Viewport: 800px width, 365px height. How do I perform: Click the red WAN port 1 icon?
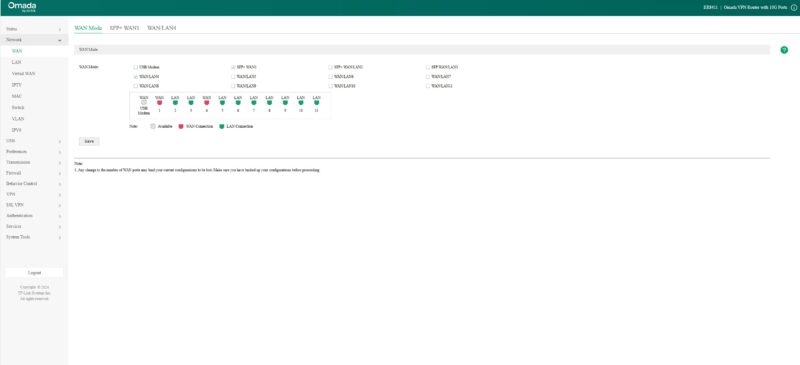[160, 103]
